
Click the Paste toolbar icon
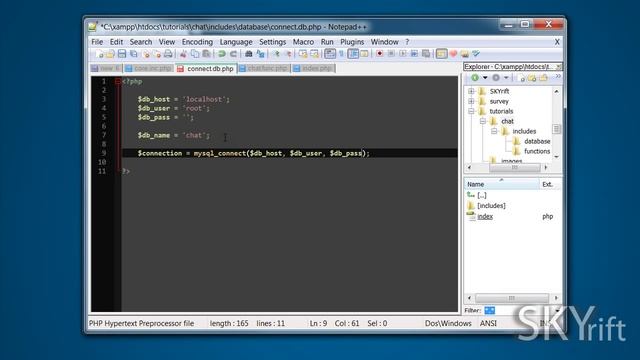[207, 54]
